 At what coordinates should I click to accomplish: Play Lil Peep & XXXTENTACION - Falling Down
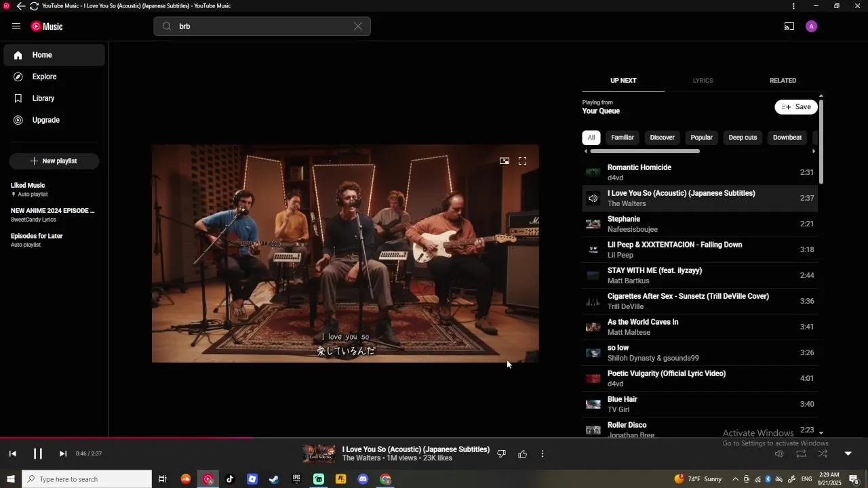click(x=700, y=249)
